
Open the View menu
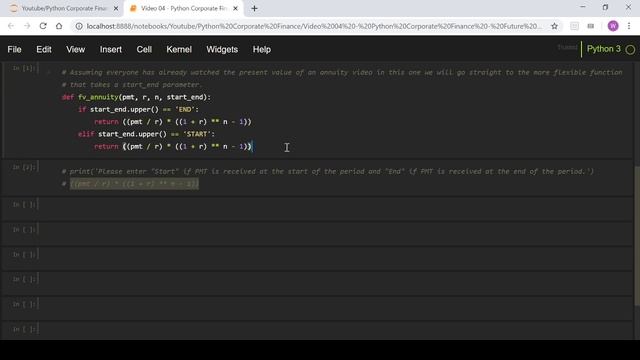pos(76,49)
